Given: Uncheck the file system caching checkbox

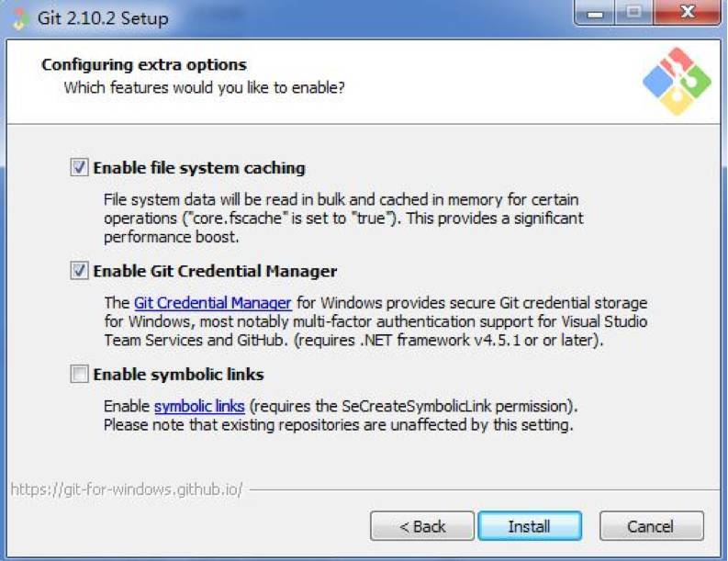Looking at the screenshot, I should (79, 167).
